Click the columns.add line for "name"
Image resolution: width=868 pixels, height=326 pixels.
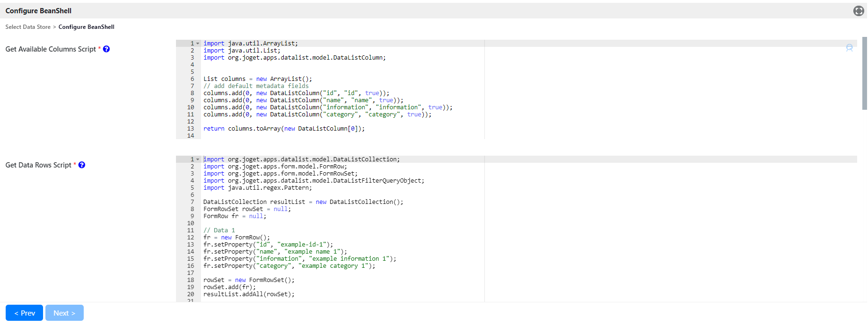pyautogui.click(x=303, y=100)
